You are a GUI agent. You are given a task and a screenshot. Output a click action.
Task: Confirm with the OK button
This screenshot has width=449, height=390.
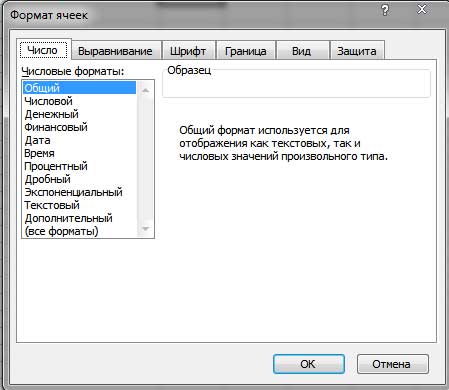coord(309,364)
